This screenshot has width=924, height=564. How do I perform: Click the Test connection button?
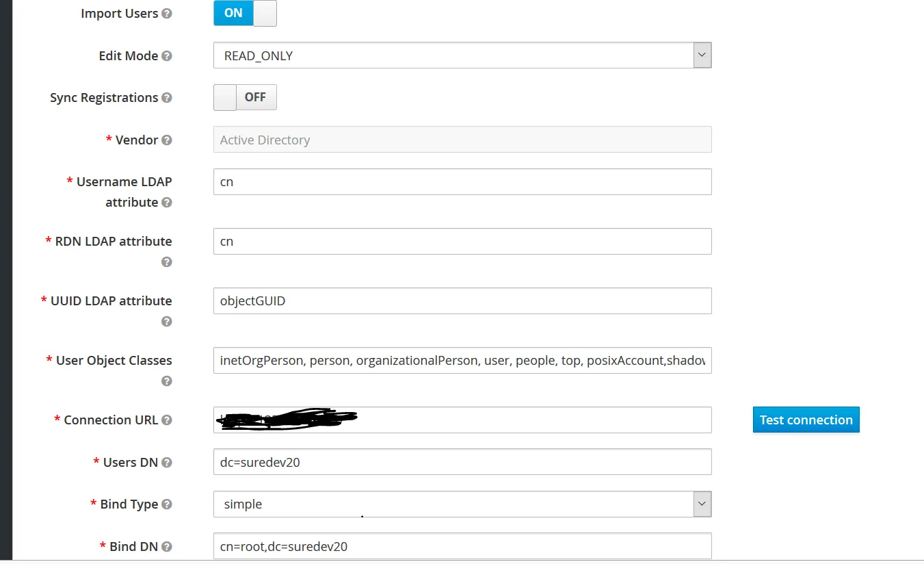click(x=806, y=420)
